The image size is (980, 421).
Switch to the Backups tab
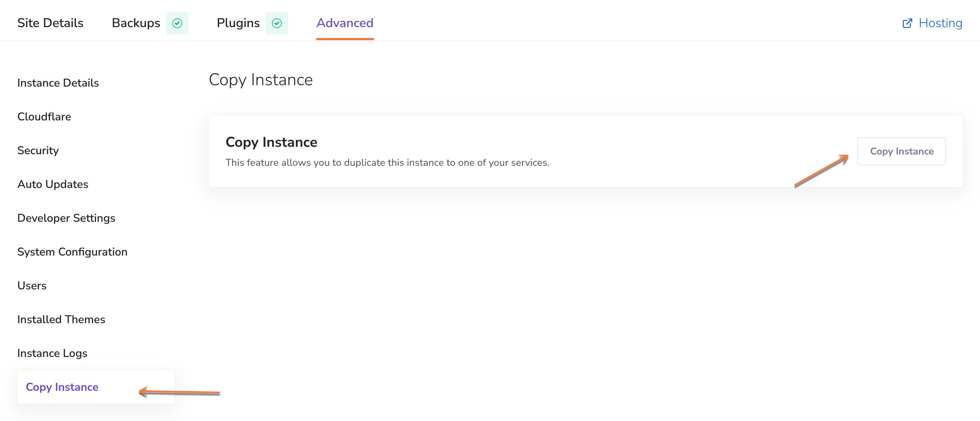(x=136, y=23)
